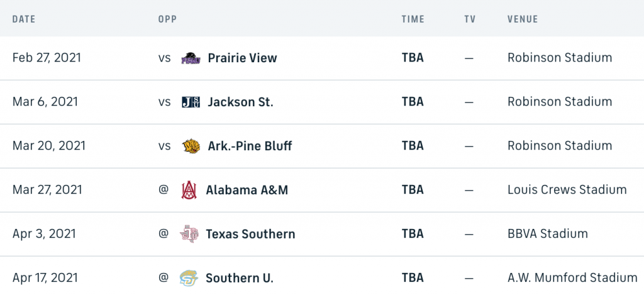
Task: Visit the Alabama A&M team page
Action: point(247,190)
